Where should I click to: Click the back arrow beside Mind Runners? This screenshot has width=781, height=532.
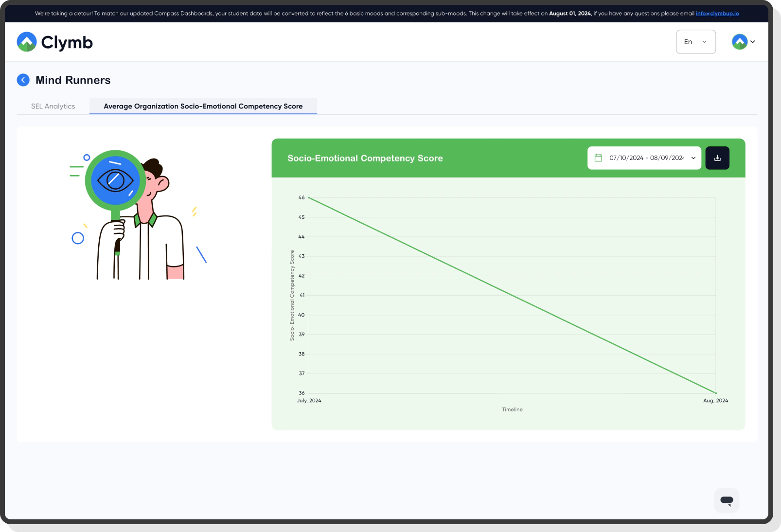click(x=23, y=80)
